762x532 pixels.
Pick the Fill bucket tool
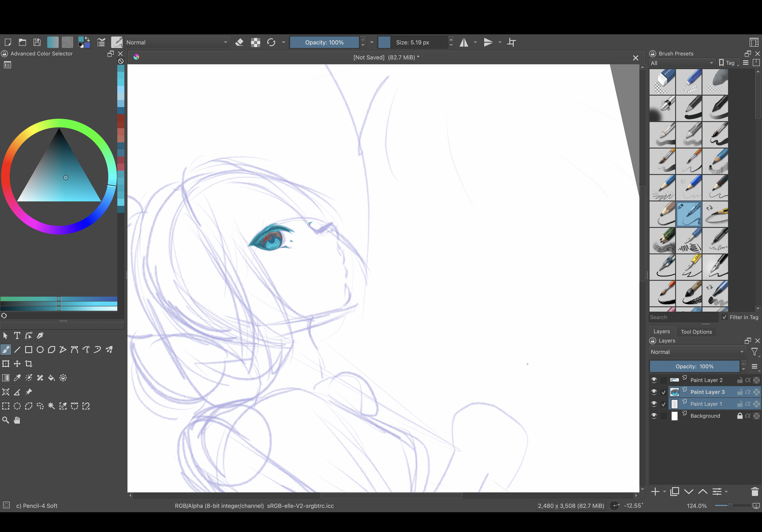coord(52,378)
